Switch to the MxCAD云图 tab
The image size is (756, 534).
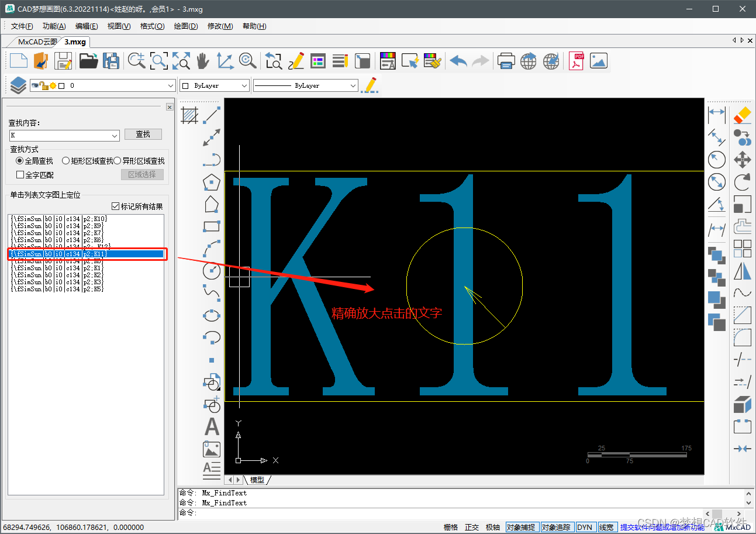37,42
